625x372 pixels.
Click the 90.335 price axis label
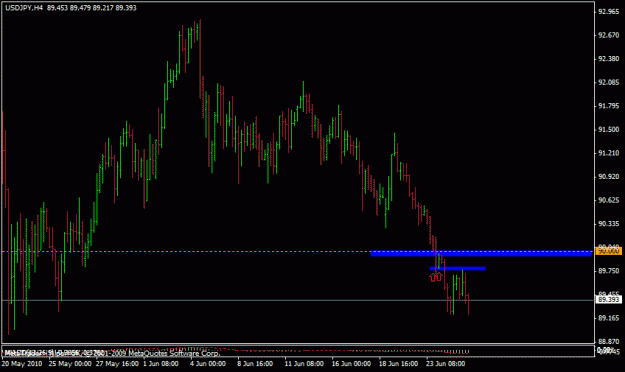coord(609,224)
